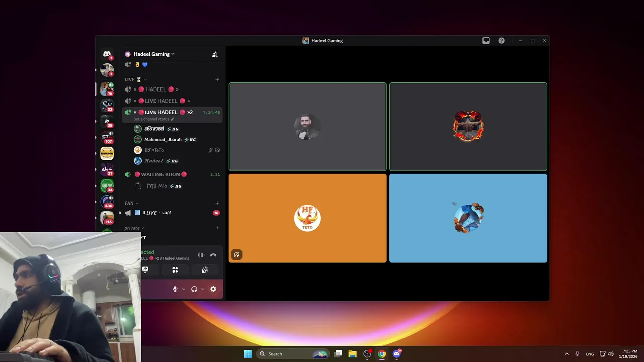This screenshot has height=362, width=644.
Task: Open headphone output options arrow
Action: 203,289
